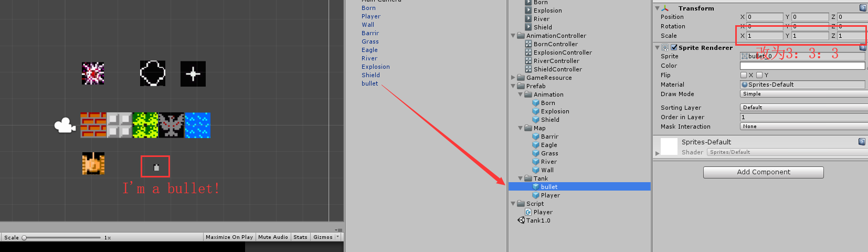Screen dimensions: 868x252
Task: Select the Player C# script asset
Action: (x=543, y=212)
